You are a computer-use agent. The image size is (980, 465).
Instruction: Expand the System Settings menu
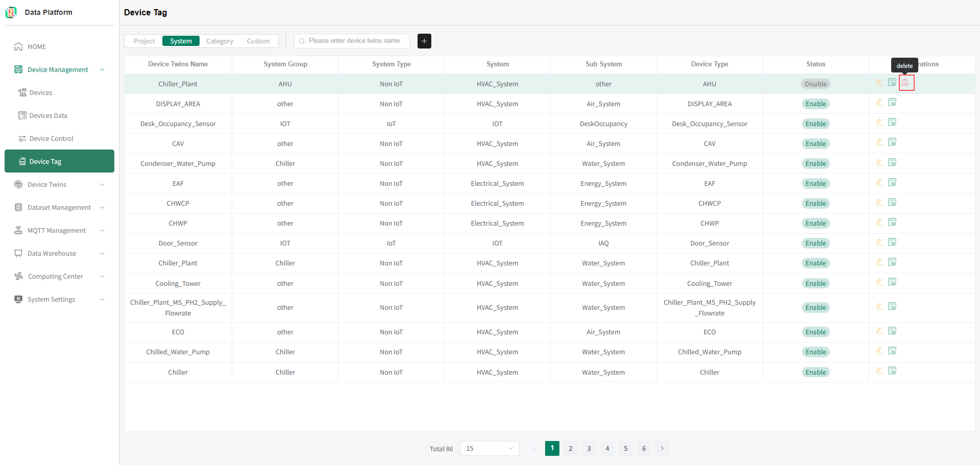(x=102, y=299)
